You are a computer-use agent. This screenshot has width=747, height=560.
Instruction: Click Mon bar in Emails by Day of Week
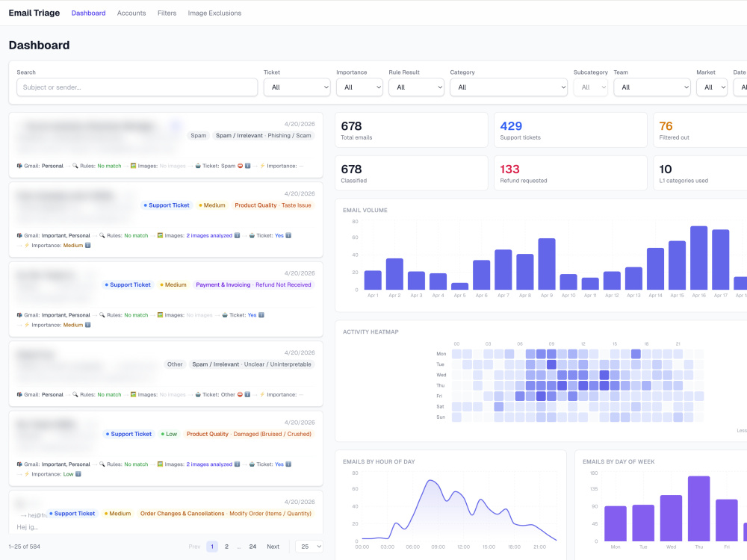(x=616, y=523)
